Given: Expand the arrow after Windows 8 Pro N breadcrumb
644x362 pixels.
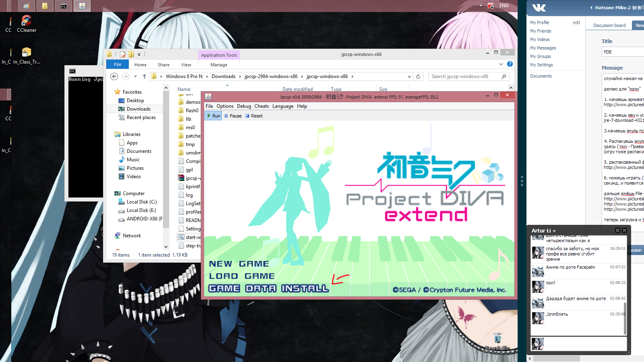Looking at the screenshot, I should coord(207,76).
